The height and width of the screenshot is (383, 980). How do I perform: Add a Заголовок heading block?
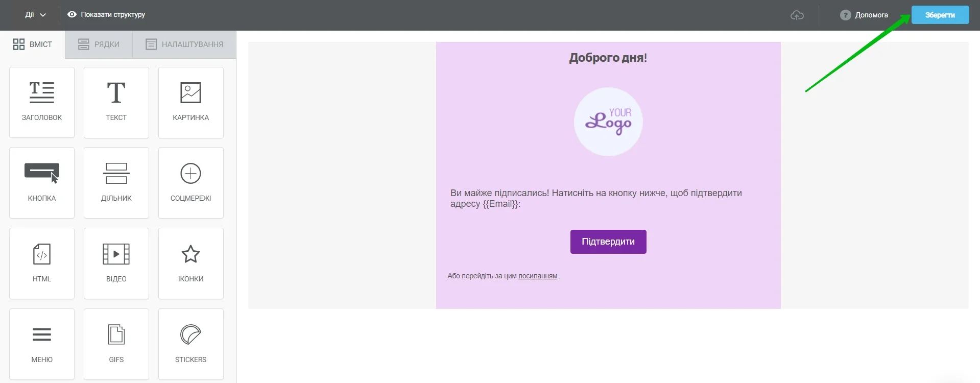pyautogui.click(x=42, y=102)
